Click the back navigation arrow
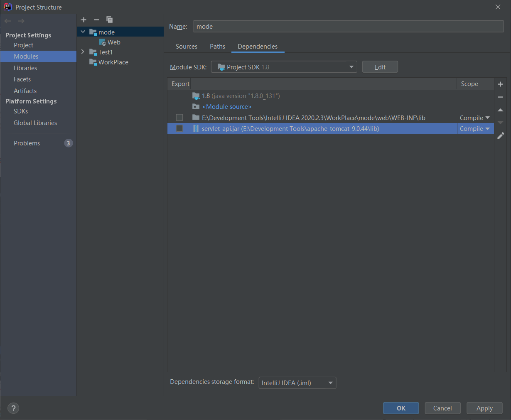This screenshot has width=511, height=420. 8,21
